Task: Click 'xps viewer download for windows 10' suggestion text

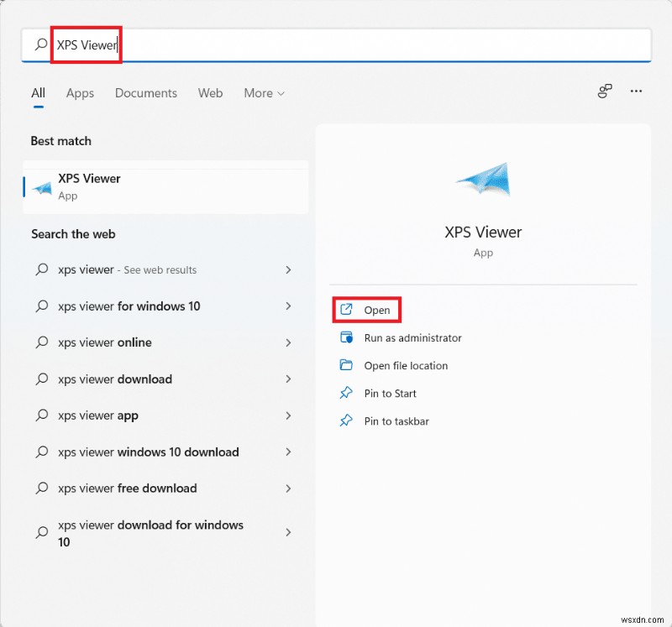Action: pyautogui.click(x=150, y=533)
